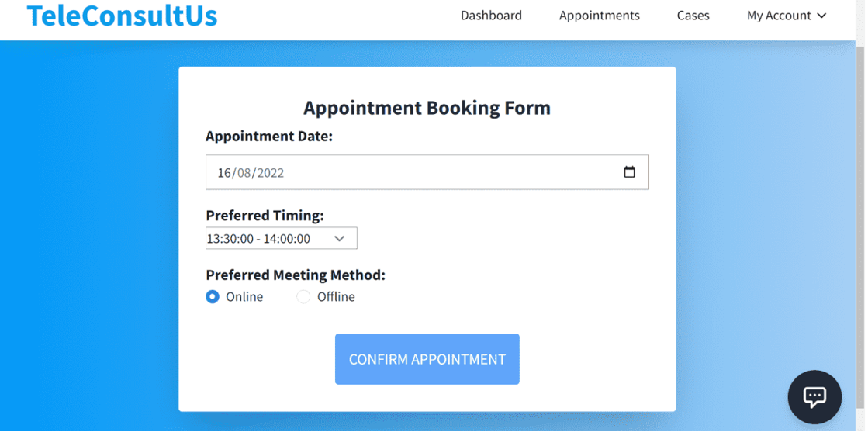Expand the My Account menu
Viewport: 868px width, 432px height.
pos(786,16)
